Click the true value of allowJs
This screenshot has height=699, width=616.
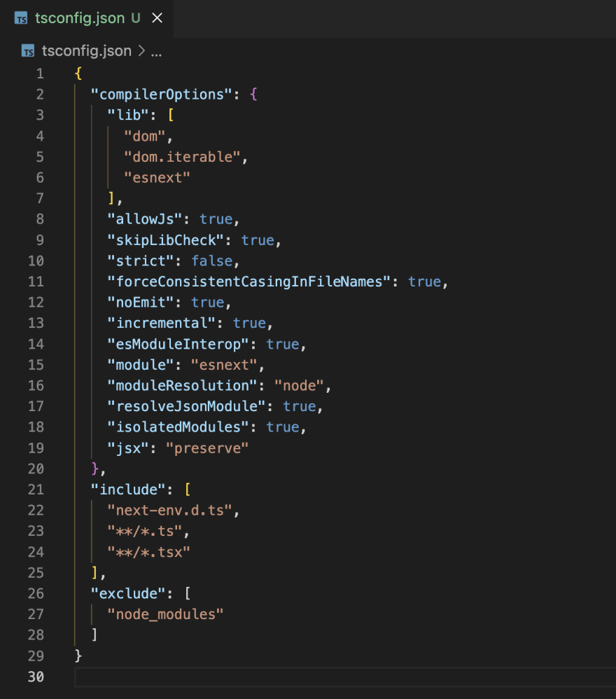[x=216, y=219]
